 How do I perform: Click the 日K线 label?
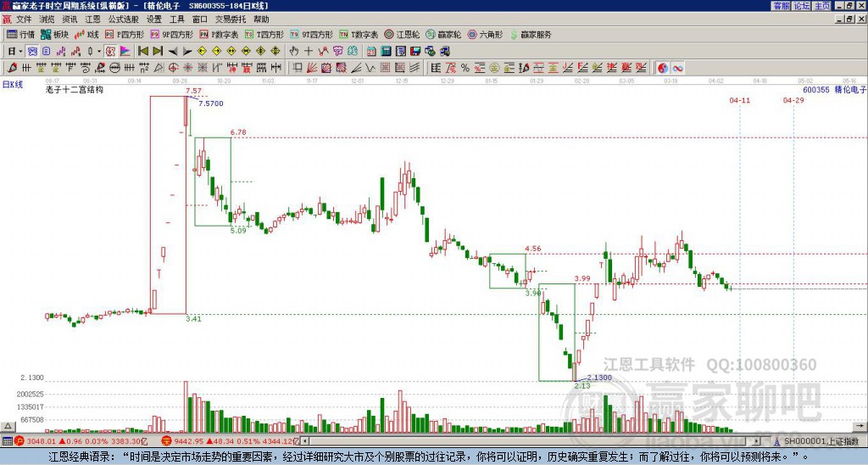pyautogui.click(x=12, y=85)
